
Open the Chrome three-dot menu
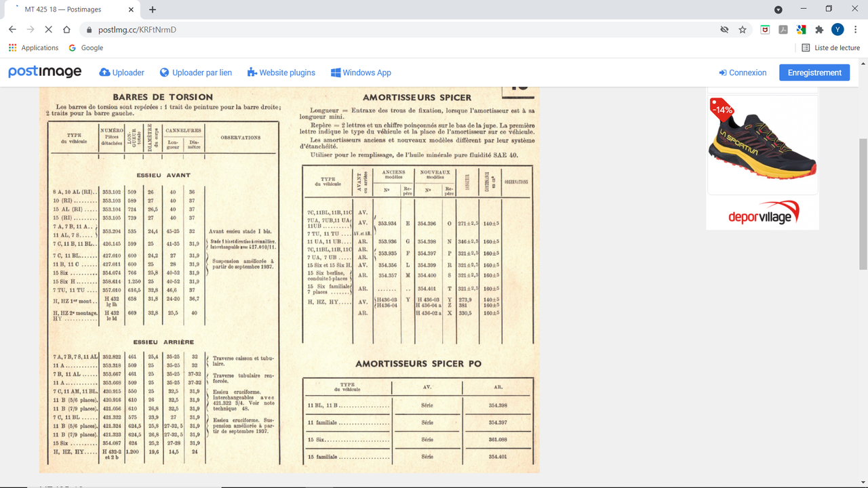pyautogui.click(x=855, y=30)
